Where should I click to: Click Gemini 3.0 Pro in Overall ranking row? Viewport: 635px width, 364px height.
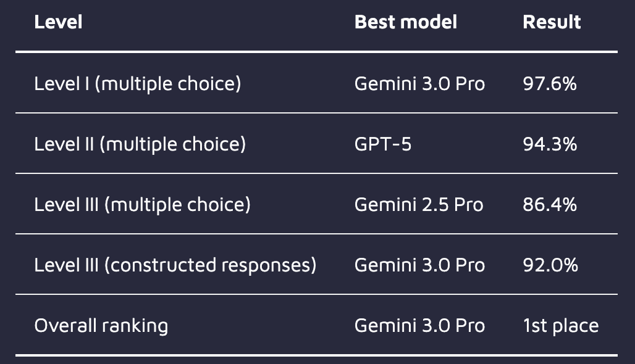tap(419, 325)
